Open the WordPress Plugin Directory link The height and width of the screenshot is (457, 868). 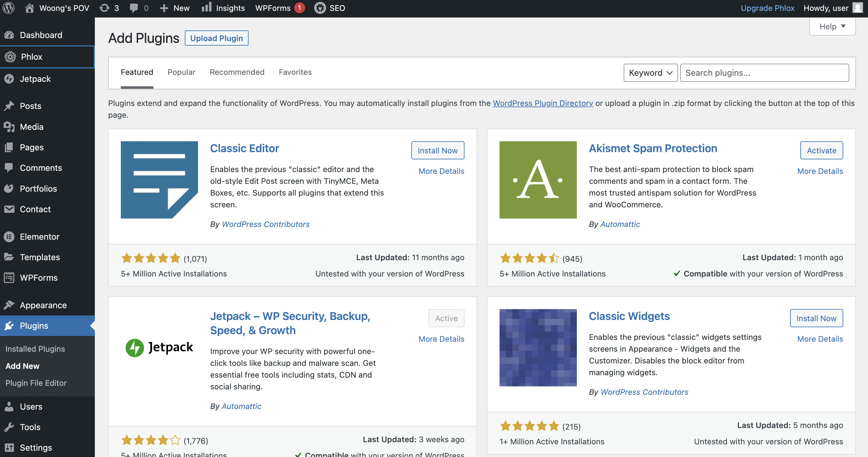[542, 103]
